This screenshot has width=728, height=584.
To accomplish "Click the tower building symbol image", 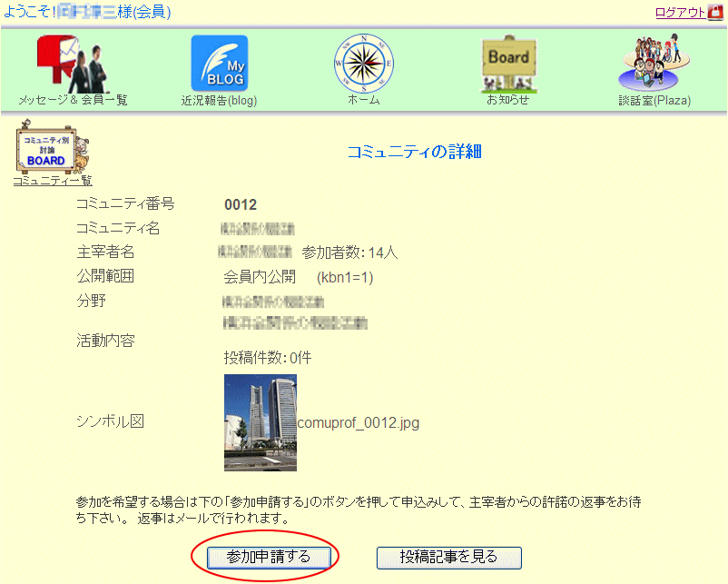I will [x=260, y=422].
